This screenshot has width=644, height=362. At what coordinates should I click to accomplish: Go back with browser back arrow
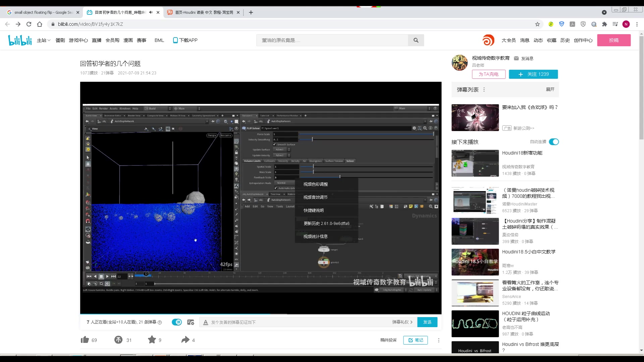pos(7,24)
